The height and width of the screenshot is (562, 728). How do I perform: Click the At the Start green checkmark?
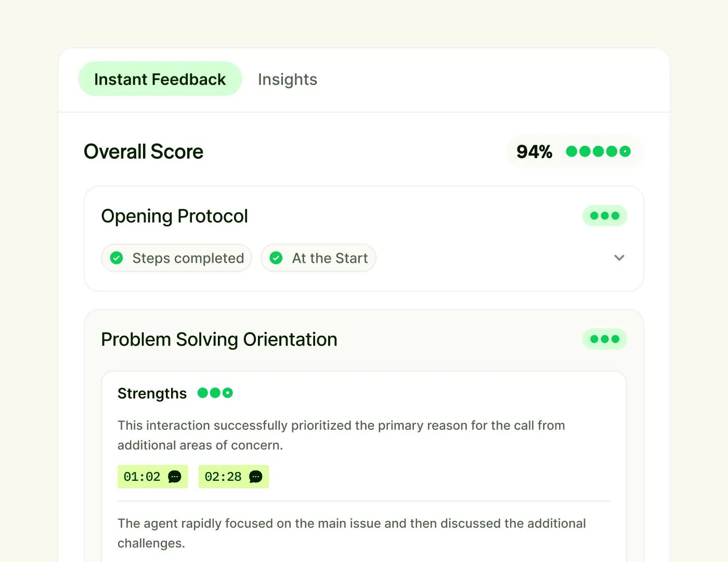pyautogui.click(x=277, y=258)
